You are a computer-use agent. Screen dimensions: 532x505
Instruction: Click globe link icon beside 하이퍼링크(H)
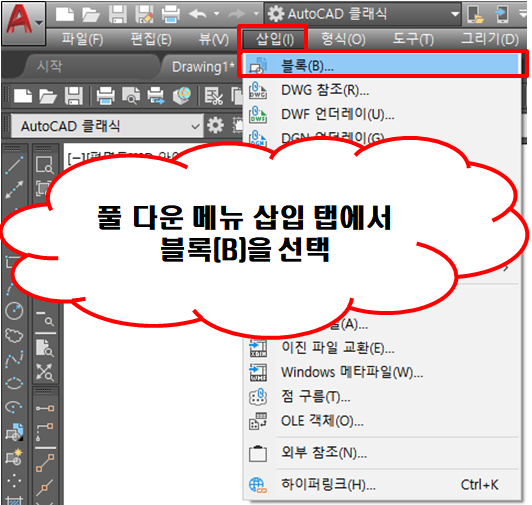coord(258,485)
